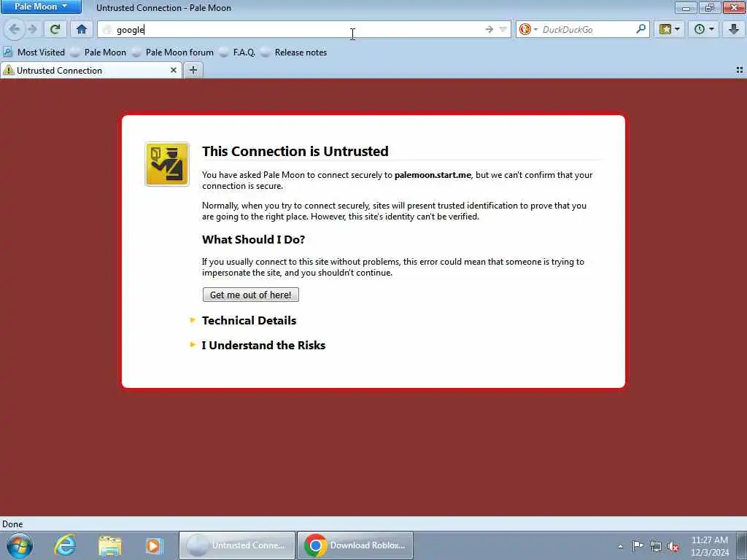Open a new tab with plus button

(x=193, y=70)
